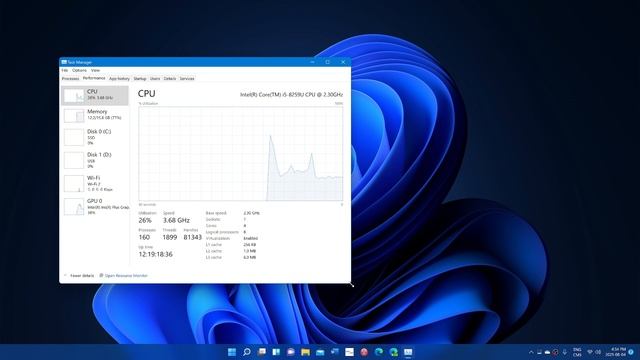The width and height of the screenshot is (640, 360).
Task: Click the L3 cache label
Action: [x=213, y=258]
